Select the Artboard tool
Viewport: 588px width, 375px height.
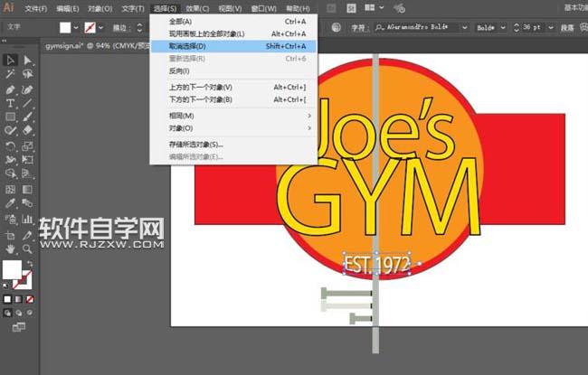pyautogui.click(x=10, y=235)
